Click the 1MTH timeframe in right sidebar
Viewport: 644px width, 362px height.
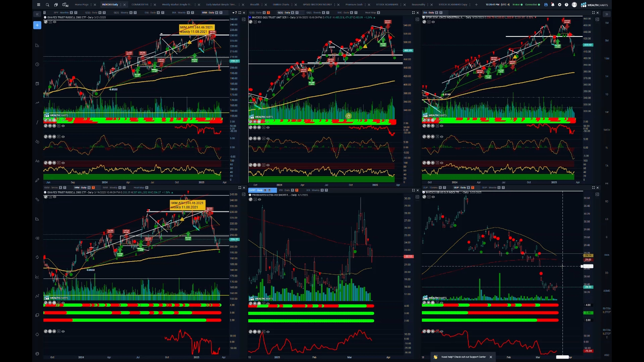coord(606,130)
